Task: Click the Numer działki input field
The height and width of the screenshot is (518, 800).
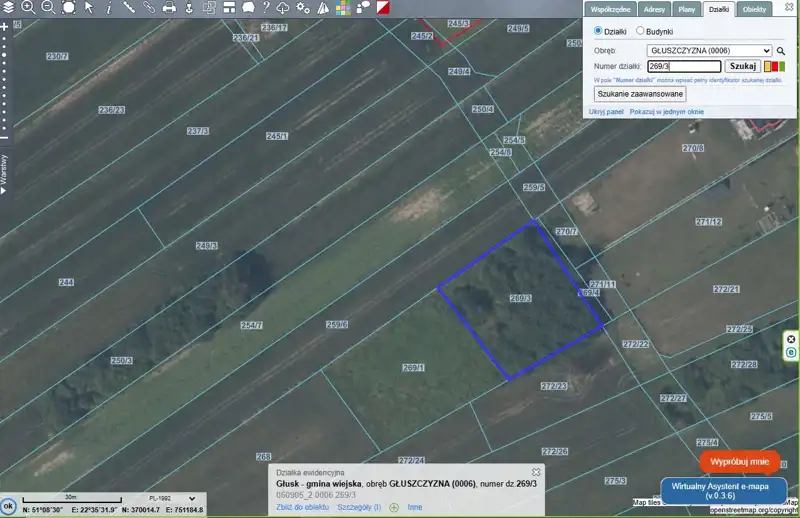Action: coord(683,66)
